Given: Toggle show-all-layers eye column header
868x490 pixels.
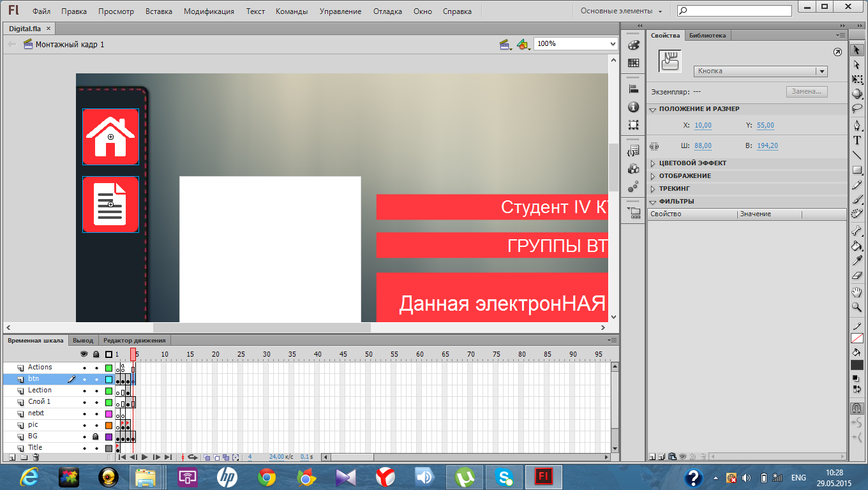Looking at the screenshot, I should 84,354.
